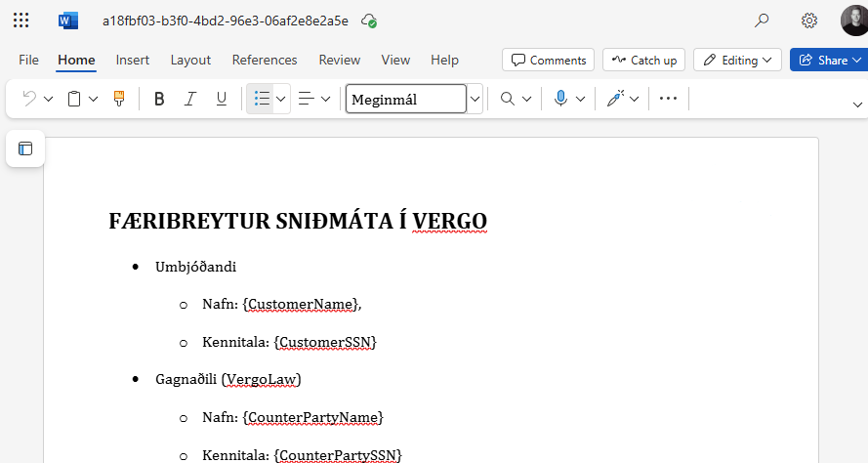Click the Catch up button
Image resolution: width=868 pixels, height=463 pixels.
coord(643,60)
